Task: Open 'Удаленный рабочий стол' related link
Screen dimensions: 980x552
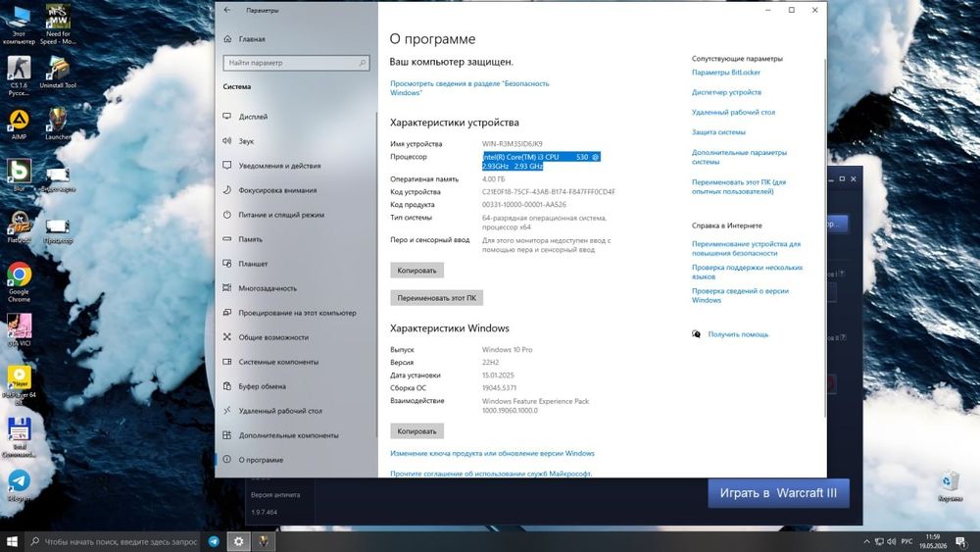Action: click(x=733, y=112)
